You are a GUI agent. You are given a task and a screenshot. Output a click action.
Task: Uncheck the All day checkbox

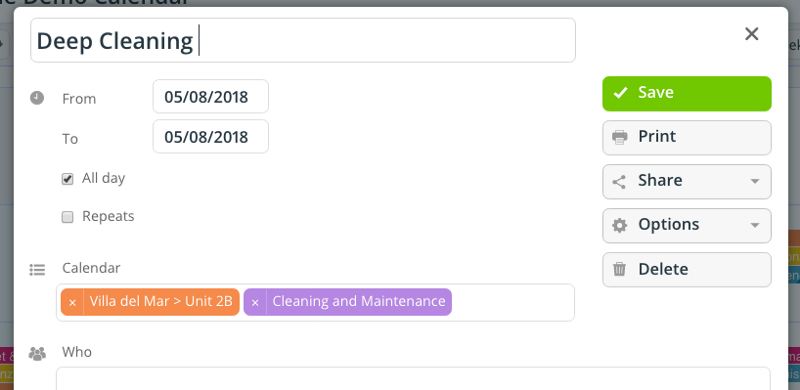(67, 179)
